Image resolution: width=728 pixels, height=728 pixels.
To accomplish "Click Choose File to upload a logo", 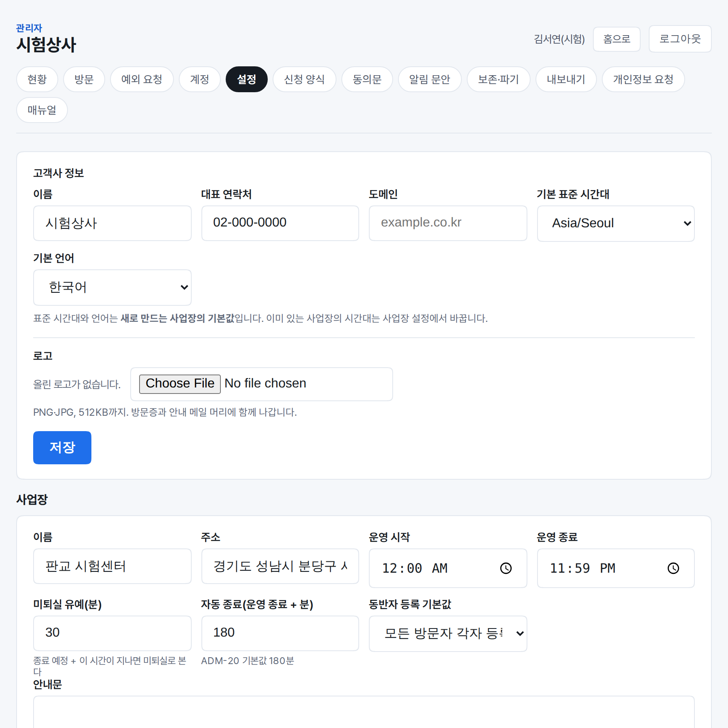I will tap(180, 384).
